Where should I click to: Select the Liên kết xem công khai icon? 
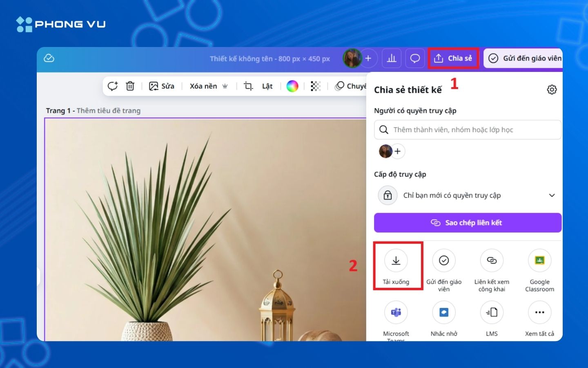pos(492,260)
